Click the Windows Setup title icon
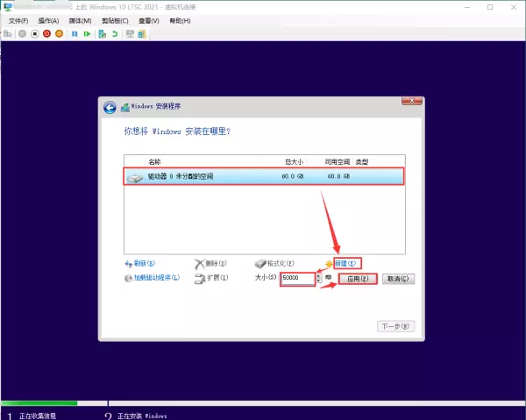526x420 pixels. point(125,107)
